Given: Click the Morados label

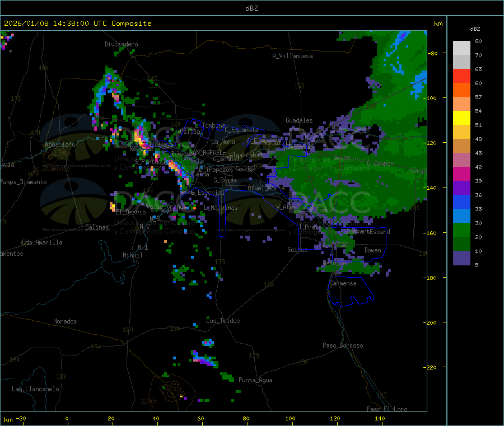Looking at the screenshot, I should point(65,321).
